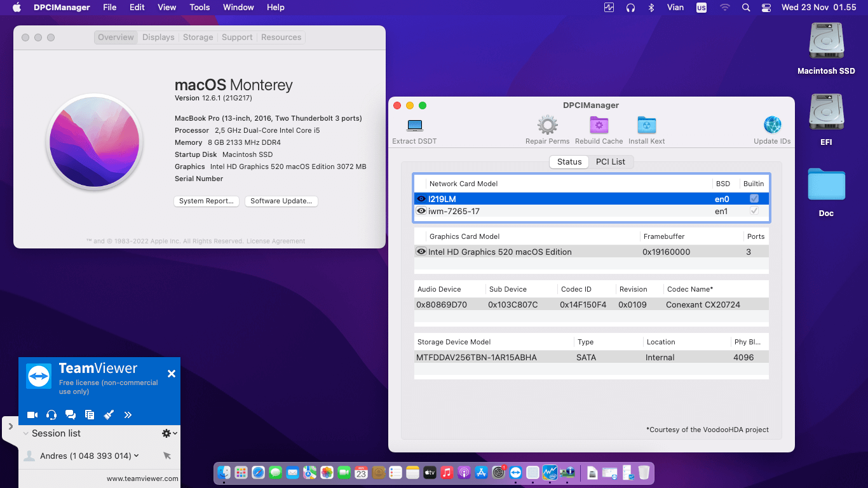Start a video call in TeamViewer

point(32,414)
